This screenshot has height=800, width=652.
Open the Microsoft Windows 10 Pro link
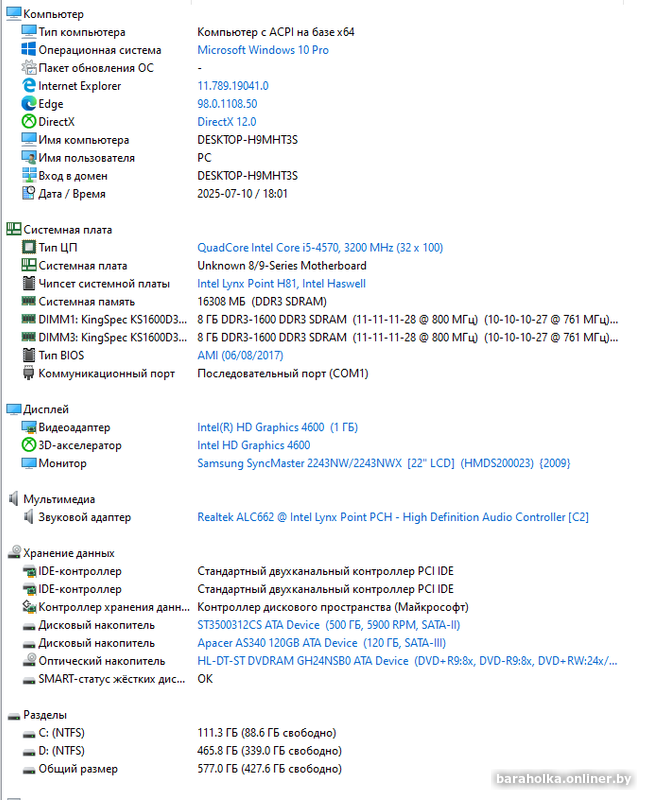pyautogui.click(x=263, y=50)
